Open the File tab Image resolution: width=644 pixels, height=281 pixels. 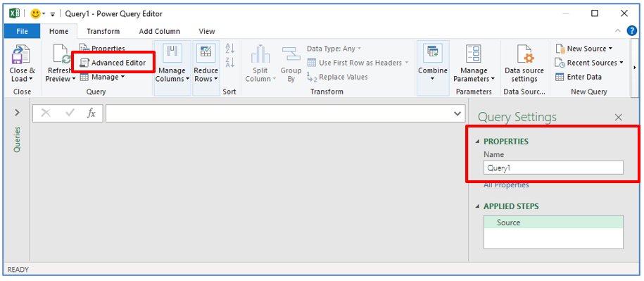click(22, 31)
